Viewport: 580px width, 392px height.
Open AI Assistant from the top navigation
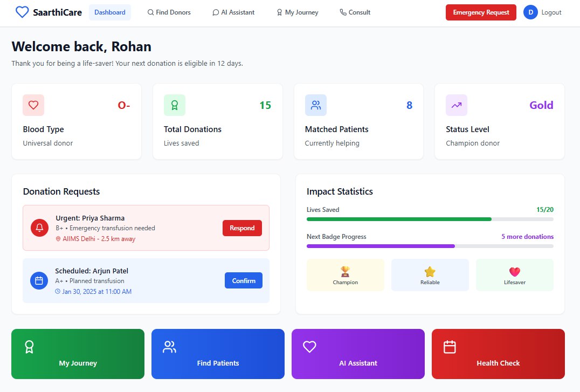[x=233, y=12]
